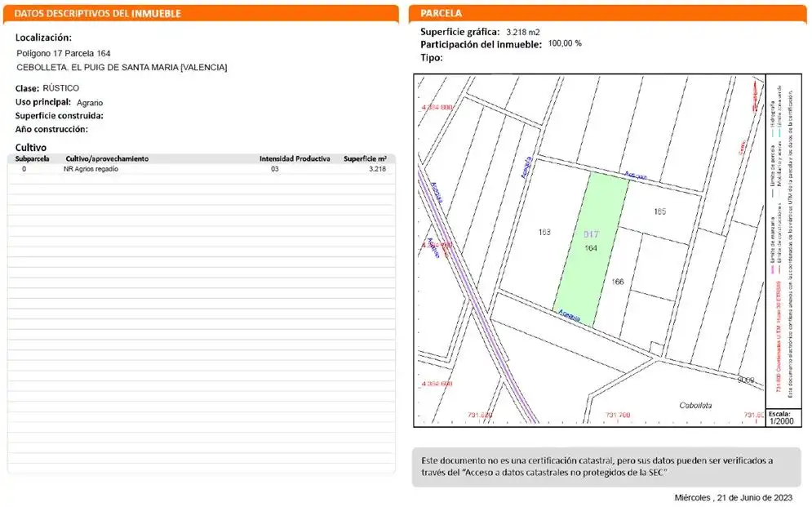Click the "Polígono 17 Parcela 164" text
This screenshot has width=812, height=507.
(x=63, y=53)
